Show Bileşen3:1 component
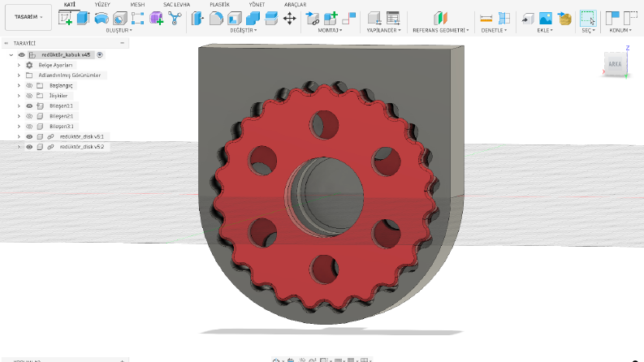This screenshot has width=644, height=362. click(x=29, y=127)
